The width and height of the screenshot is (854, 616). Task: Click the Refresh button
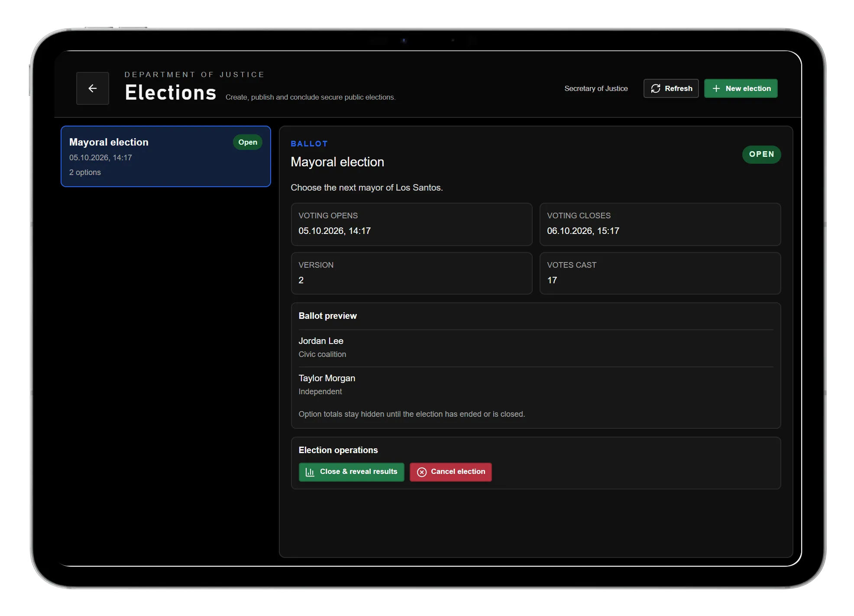point(671,88)
